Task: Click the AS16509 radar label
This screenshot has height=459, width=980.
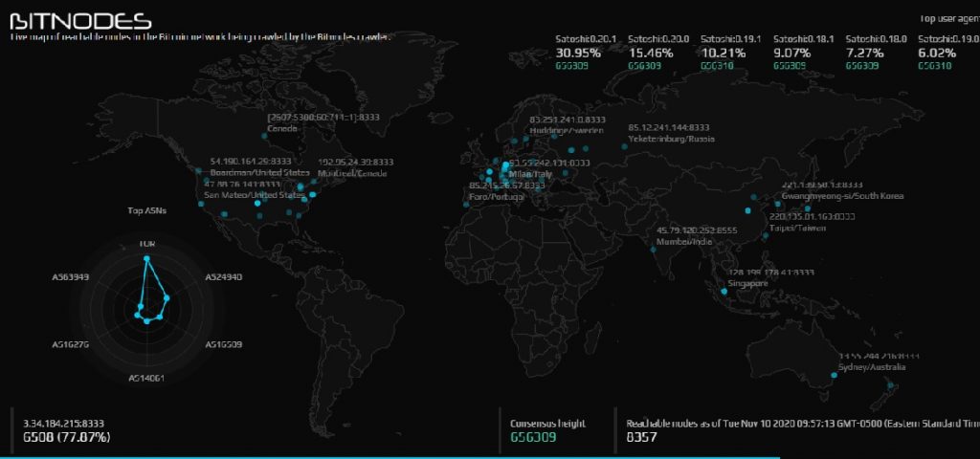Action: 223,344
